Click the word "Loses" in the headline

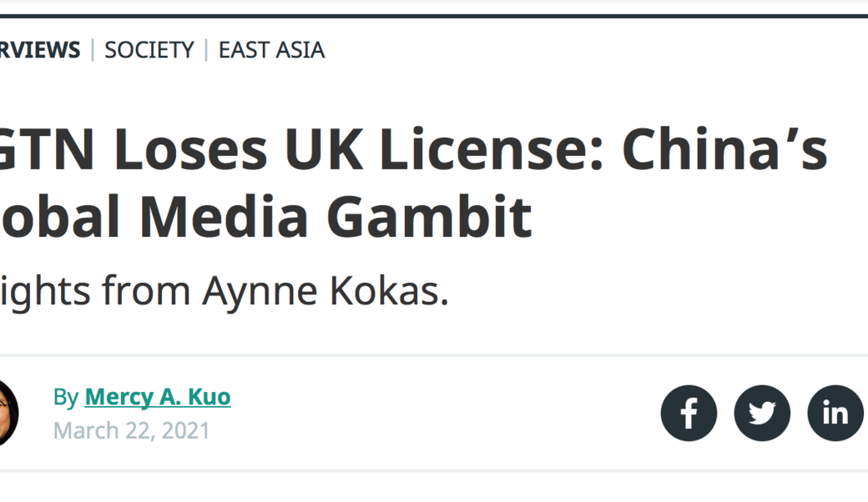pos(190,148)
